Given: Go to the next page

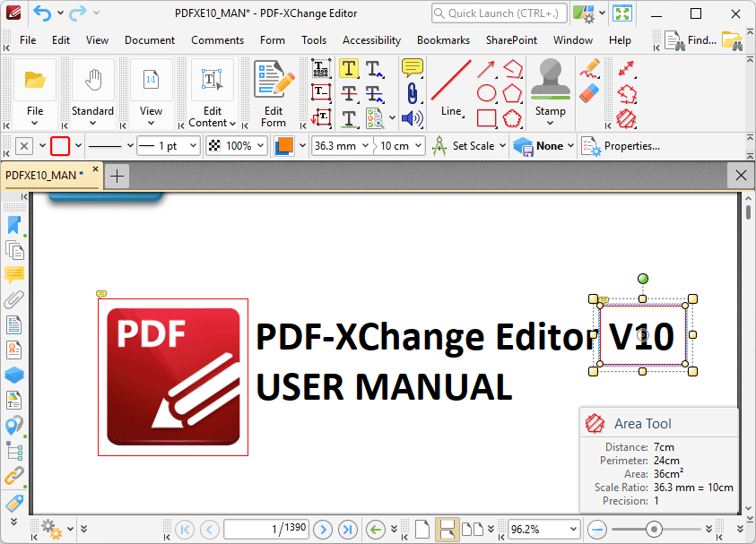Looking at the screenshot, I should 323,529.
